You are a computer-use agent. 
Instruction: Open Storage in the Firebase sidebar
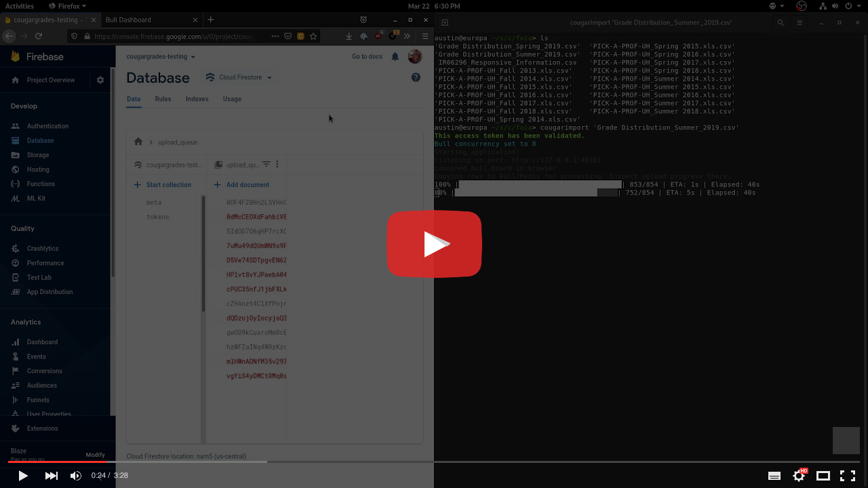pyautogui.click(x=38, y=155)
